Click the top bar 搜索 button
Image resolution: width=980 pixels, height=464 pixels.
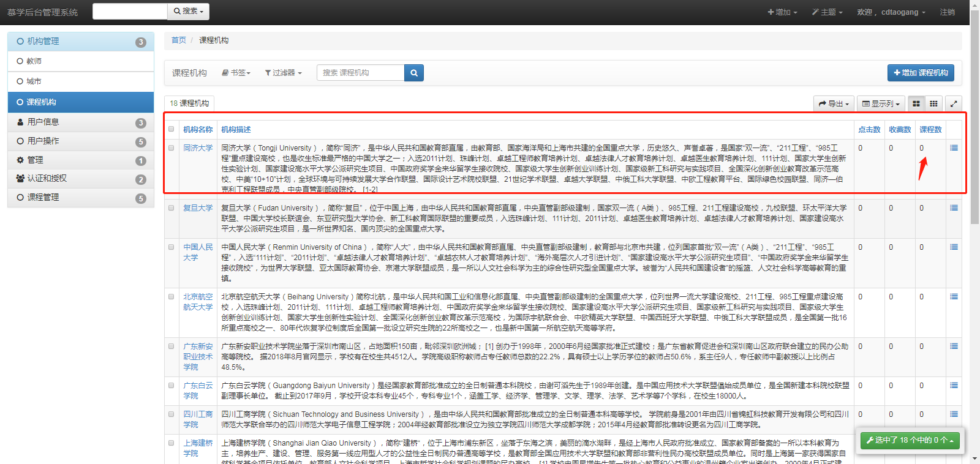188,11
